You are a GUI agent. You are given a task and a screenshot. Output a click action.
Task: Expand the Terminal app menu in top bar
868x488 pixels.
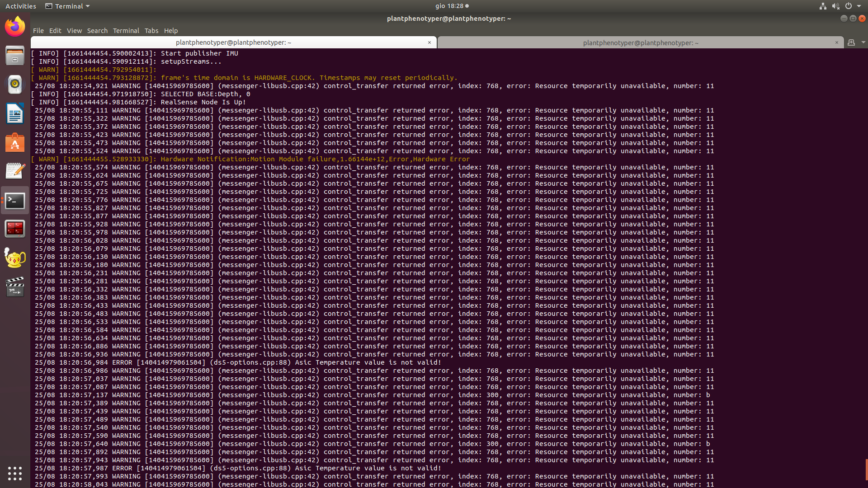click(68, 6)
